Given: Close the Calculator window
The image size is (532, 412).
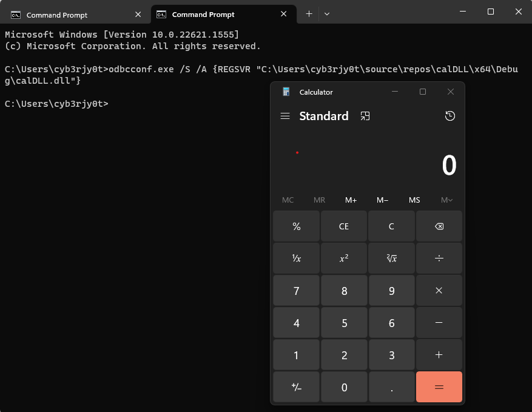Looking at the screenshot, I should (451, 92).
